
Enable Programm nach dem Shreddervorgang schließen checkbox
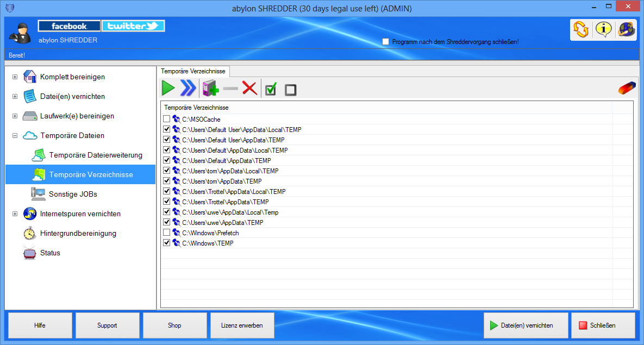point(385,41)
